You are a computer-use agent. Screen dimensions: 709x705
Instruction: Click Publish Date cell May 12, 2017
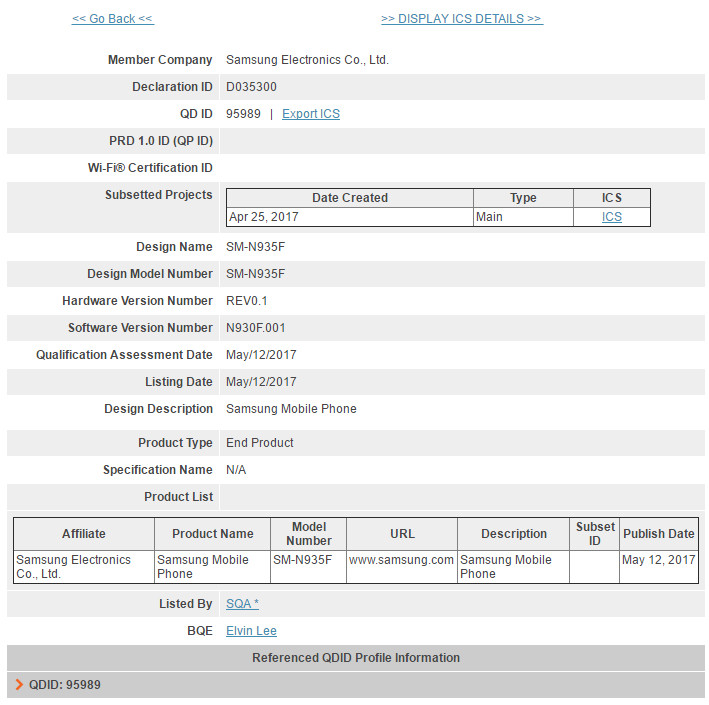tap(659, 567)
